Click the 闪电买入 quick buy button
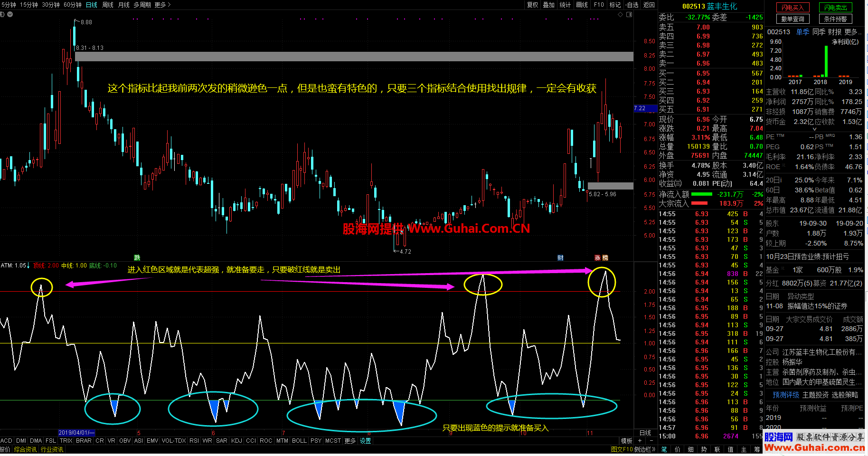 [793, 8]
